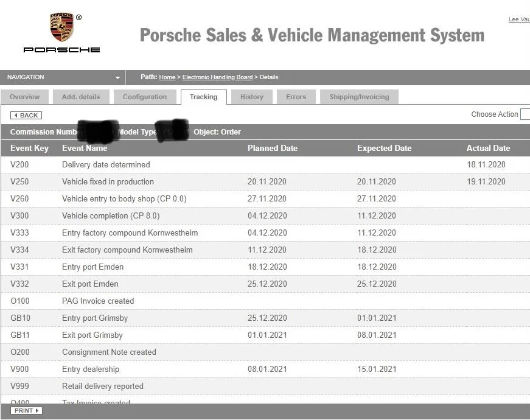Select event key V332

[19, 284]
